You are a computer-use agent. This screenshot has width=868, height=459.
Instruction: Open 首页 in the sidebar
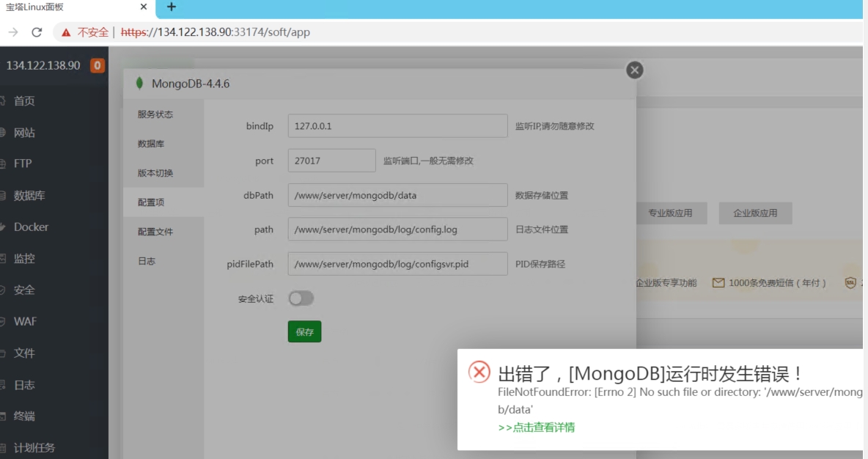click(x=23, y=100)
